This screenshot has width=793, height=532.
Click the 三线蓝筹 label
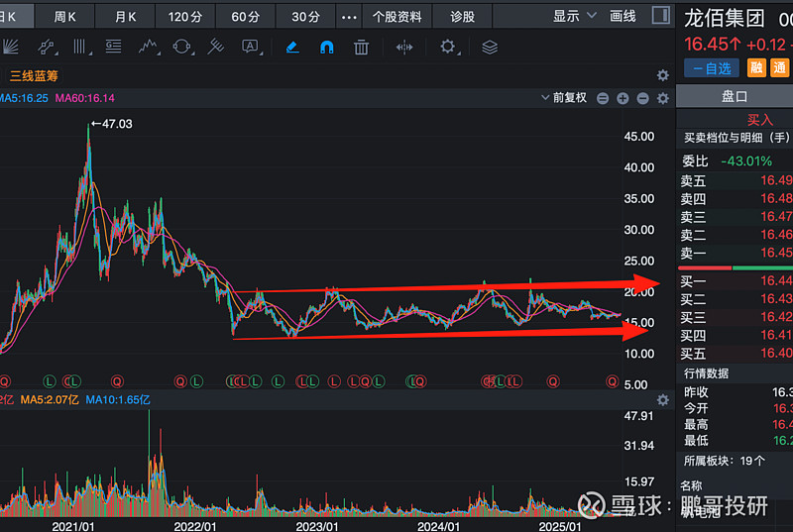[x=34, y=75]
